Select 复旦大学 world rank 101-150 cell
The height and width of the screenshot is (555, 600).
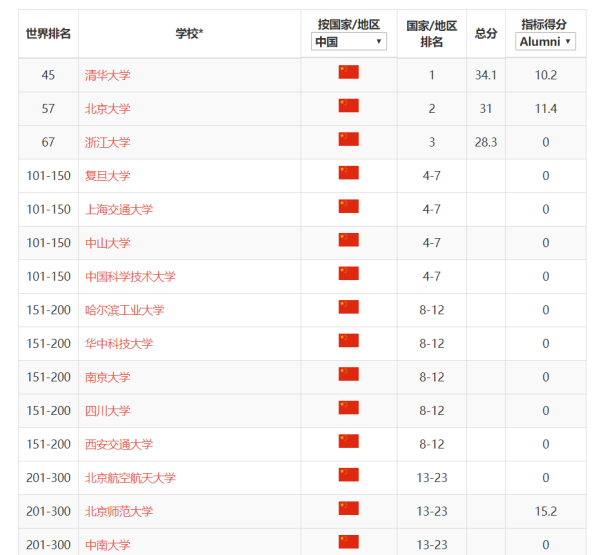point(48,176)
